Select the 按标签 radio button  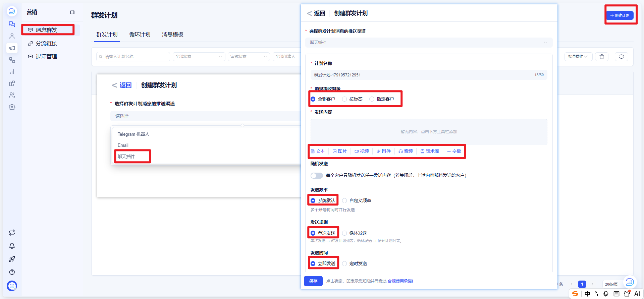click(344, 99)
